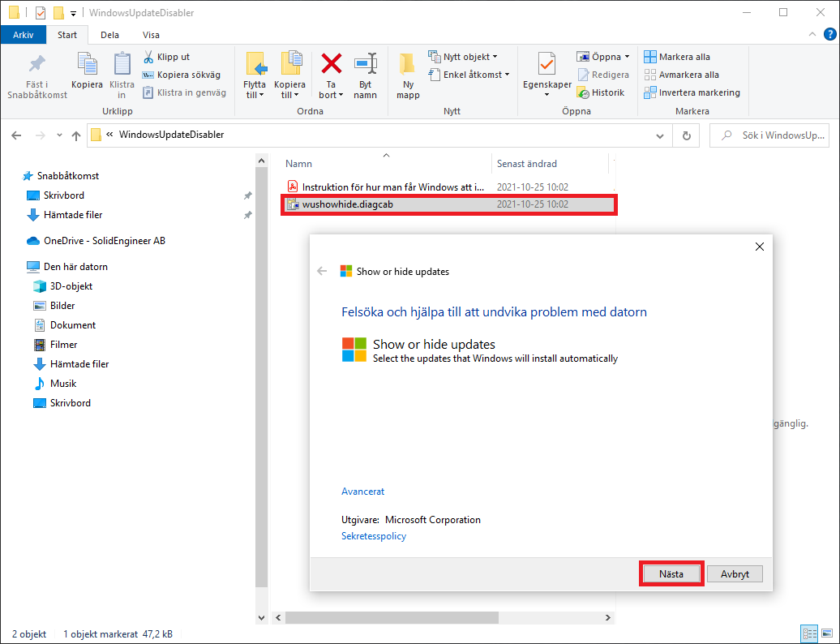Click the Byt namn rename icon

(x=365, y=64)
